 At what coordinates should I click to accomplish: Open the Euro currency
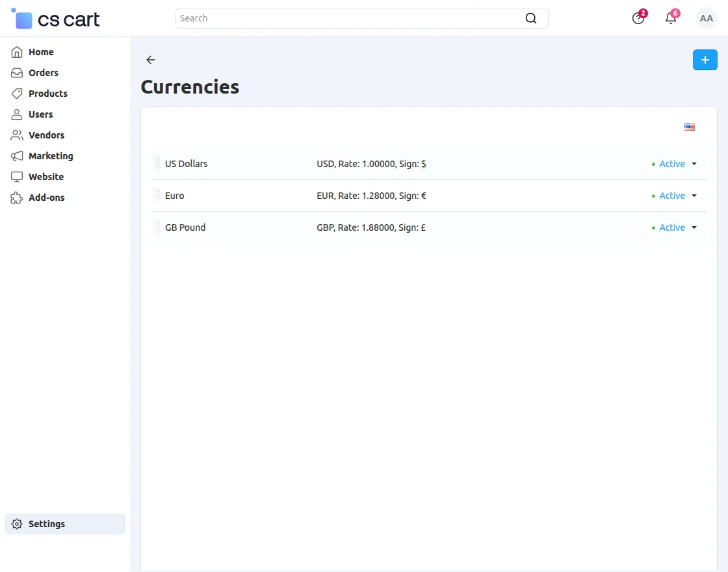click(175, 196)
